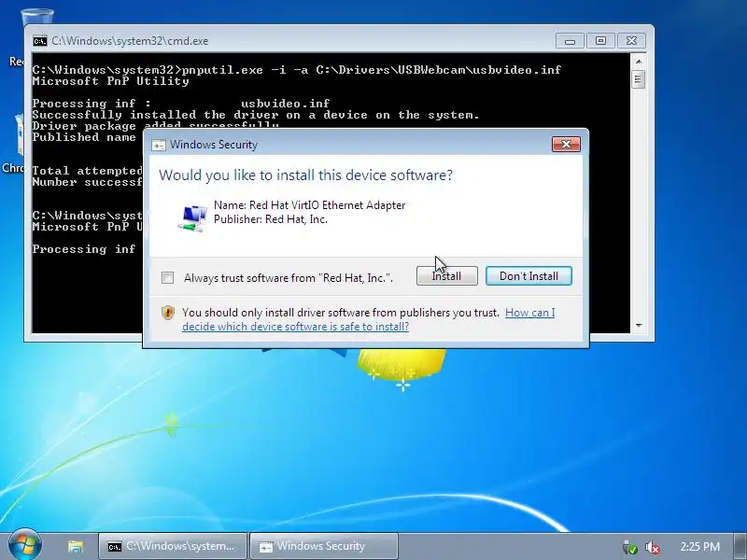747x560 pixels.
Task: Click the cmd scrollbar down arrow
Action: click(639, 325)
